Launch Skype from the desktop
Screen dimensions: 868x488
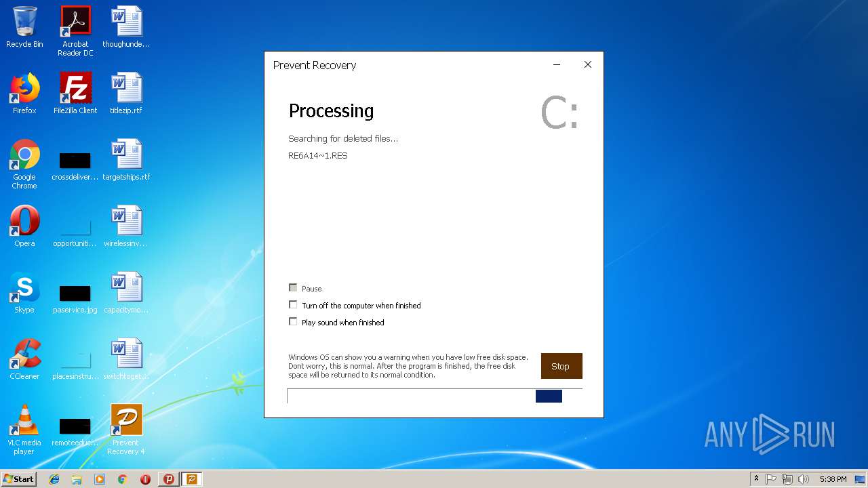24,293
